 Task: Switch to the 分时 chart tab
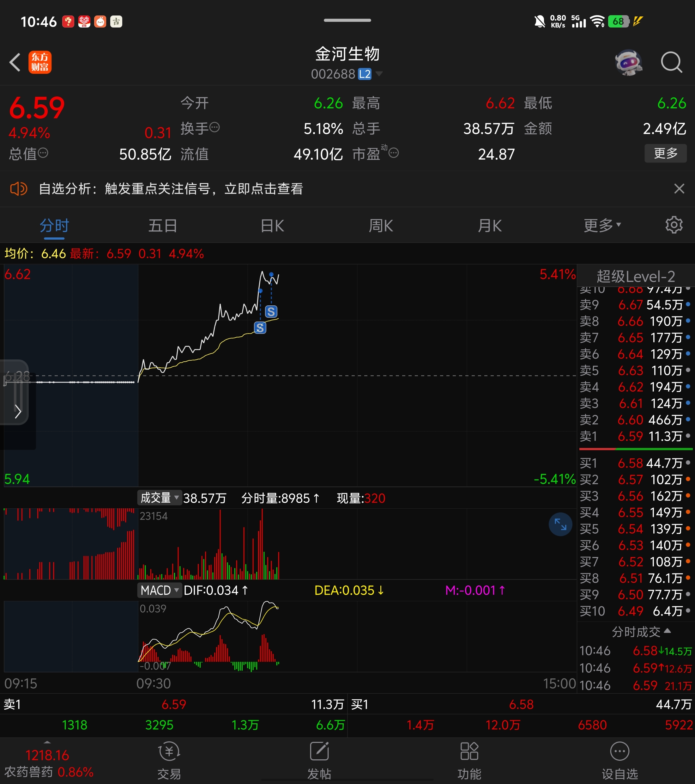(54, 226)
